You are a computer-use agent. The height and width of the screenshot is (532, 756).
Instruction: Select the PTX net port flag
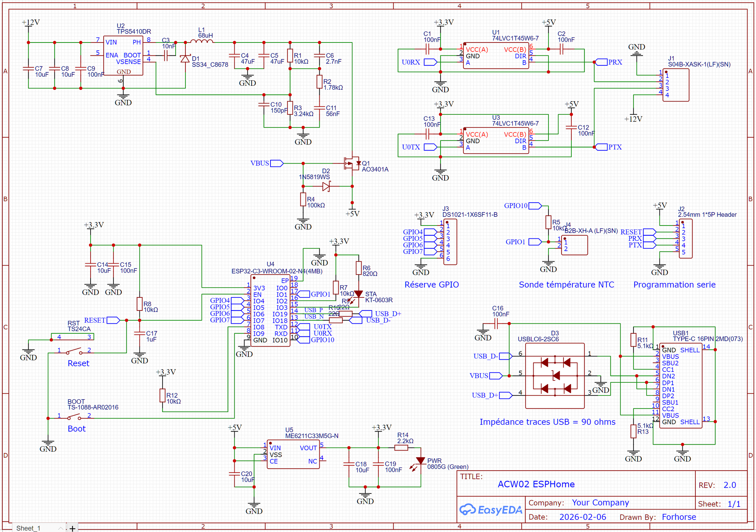601,147
